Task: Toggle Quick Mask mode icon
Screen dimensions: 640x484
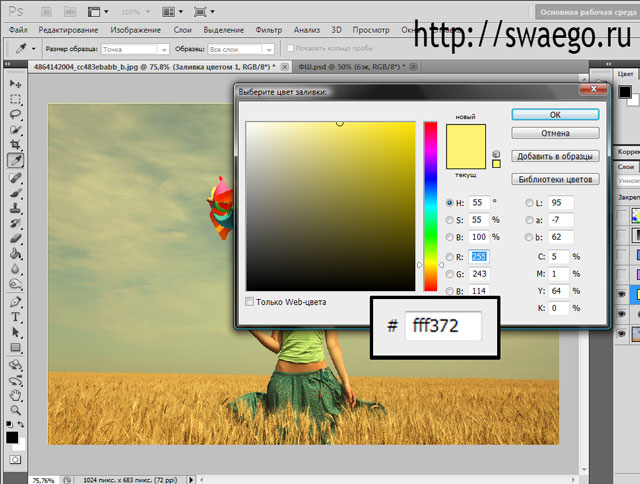Action: [x=15, y=460]
